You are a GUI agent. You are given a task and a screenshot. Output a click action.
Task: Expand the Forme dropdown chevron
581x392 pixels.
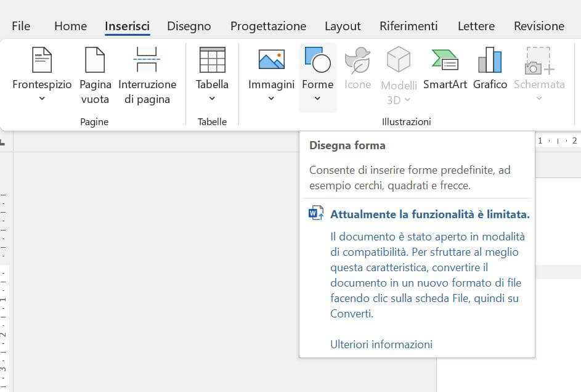pos(317,99)
